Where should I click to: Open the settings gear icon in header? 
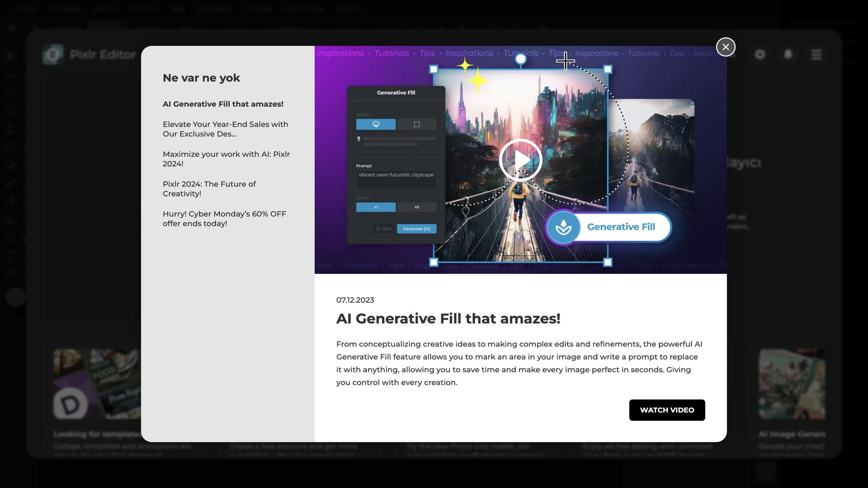click(760, 55)
